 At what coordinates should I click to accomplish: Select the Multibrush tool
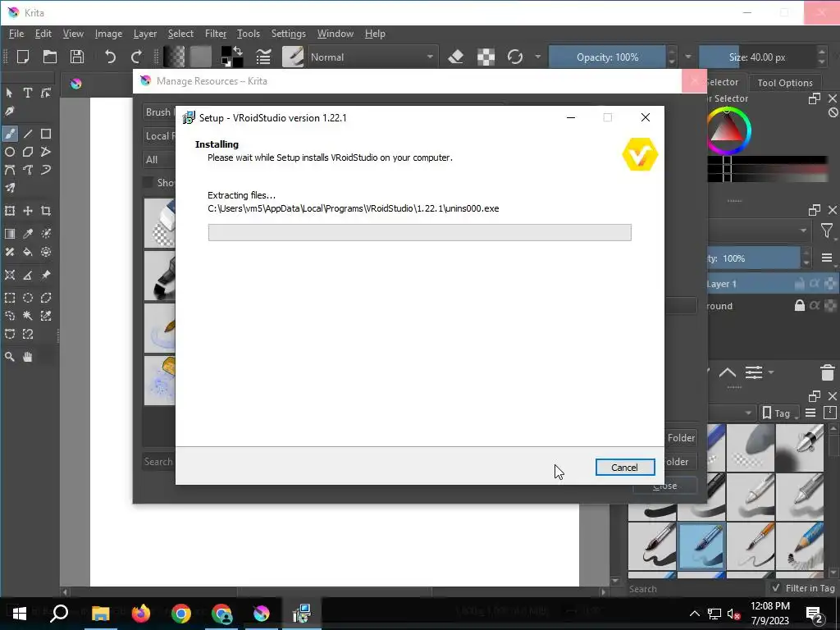[x=10, y=188]
